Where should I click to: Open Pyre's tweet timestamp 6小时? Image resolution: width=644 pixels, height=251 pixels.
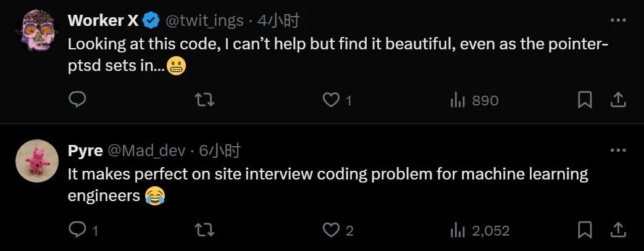click(219, 151)
